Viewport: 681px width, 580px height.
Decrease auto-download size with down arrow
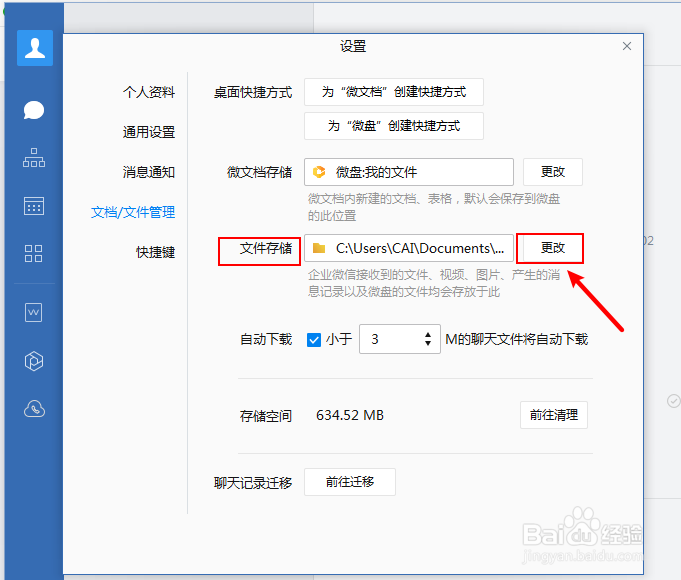point(428,343)
